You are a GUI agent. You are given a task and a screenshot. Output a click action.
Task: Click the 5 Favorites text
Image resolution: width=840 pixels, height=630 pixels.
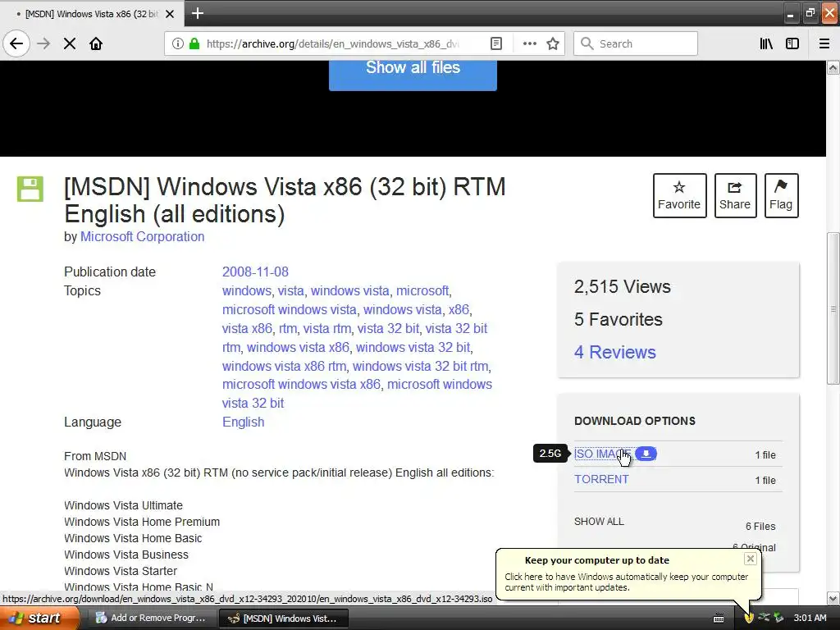click(x=619, y=319)
